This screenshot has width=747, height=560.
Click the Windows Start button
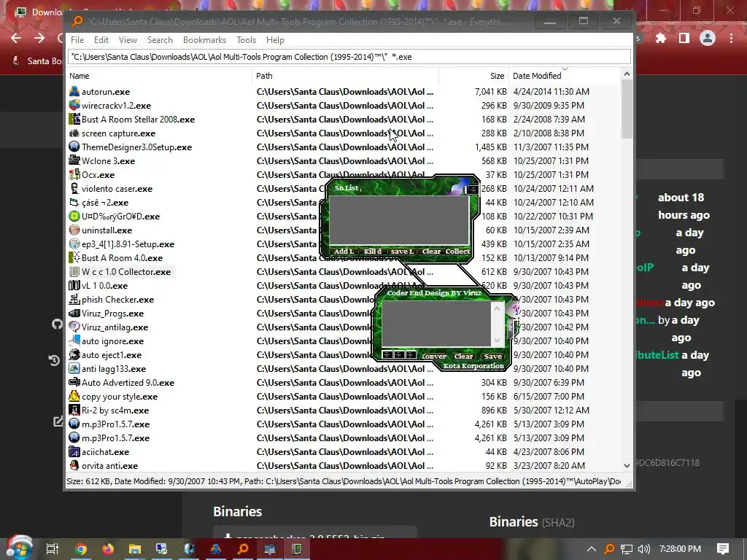pos(18,548)
